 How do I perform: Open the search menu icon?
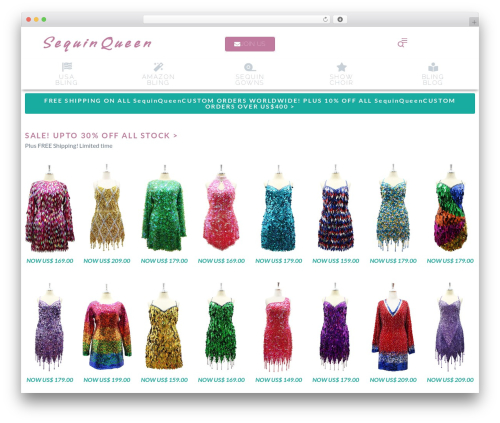click(x=402, y=43)
